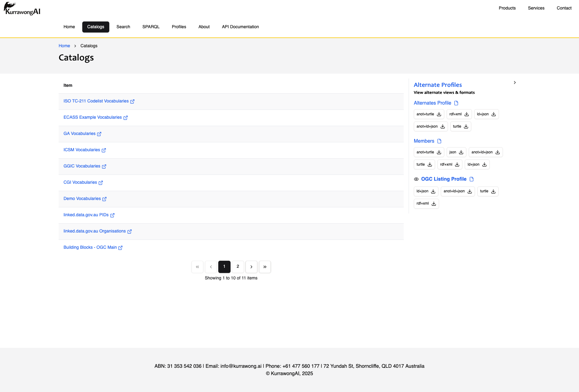Open the Products menu in header
The image size is (579, 392).
(507, 8)
